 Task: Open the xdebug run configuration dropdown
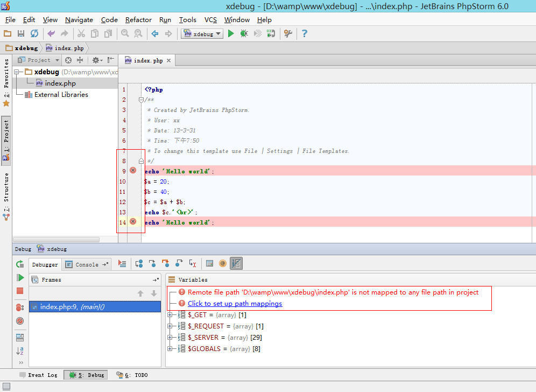[202, 33]
